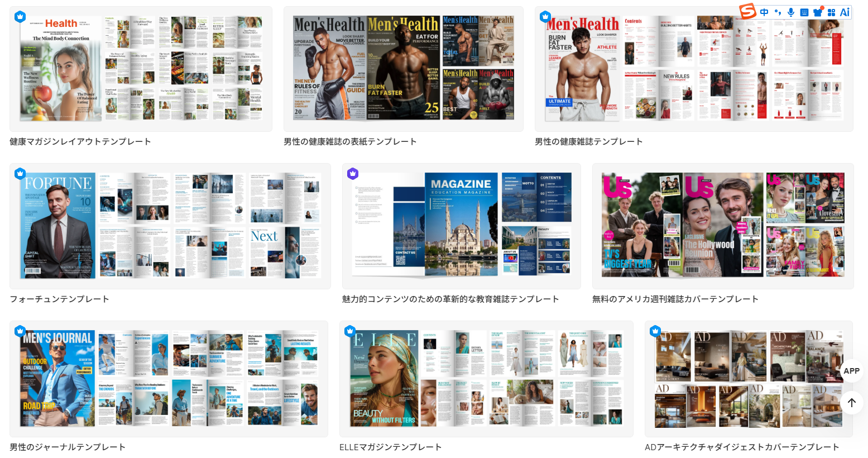Open the Men's Journal template thumbnail
Viewport: 868px width, 458px height.
(x=169, y=379)
